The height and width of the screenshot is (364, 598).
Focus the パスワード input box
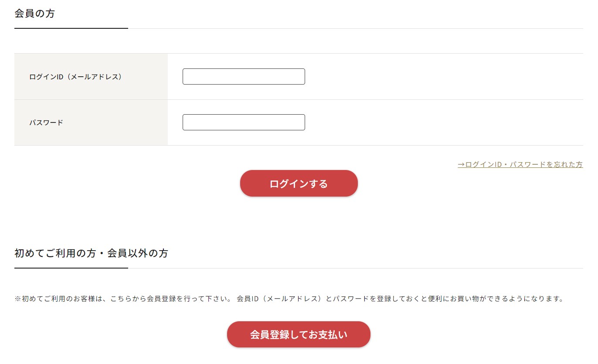[x=244, y=122]
